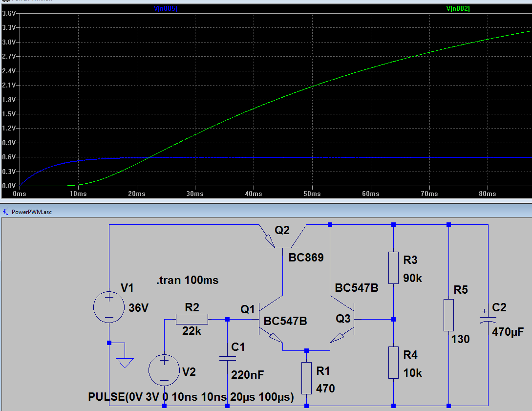Click the junction node between R3 and R4

point(393,319)
